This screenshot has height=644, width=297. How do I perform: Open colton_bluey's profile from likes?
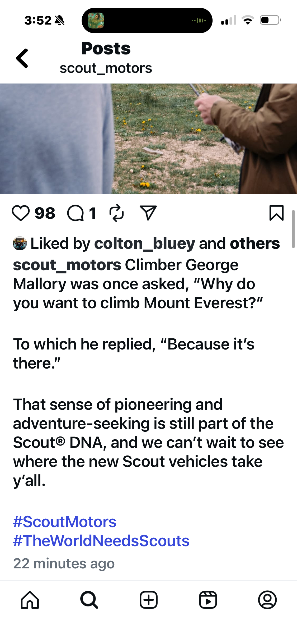[x=144, y=243]
